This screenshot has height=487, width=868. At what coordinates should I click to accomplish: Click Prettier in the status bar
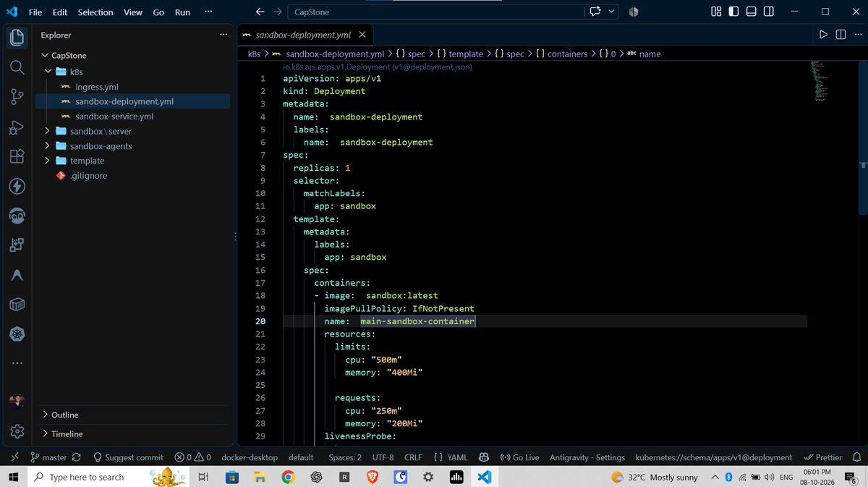pos(822,457)
